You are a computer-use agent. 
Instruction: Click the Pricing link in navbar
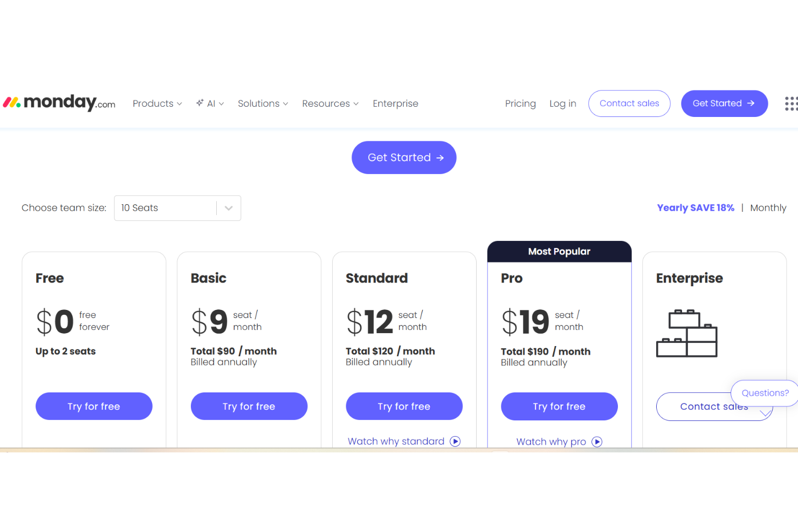520,103
